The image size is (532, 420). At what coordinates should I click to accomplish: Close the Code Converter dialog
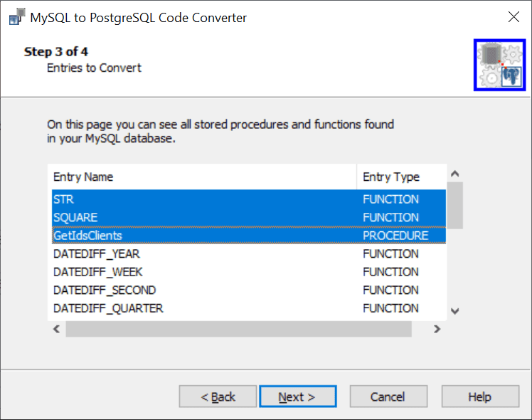coord(514,16)
